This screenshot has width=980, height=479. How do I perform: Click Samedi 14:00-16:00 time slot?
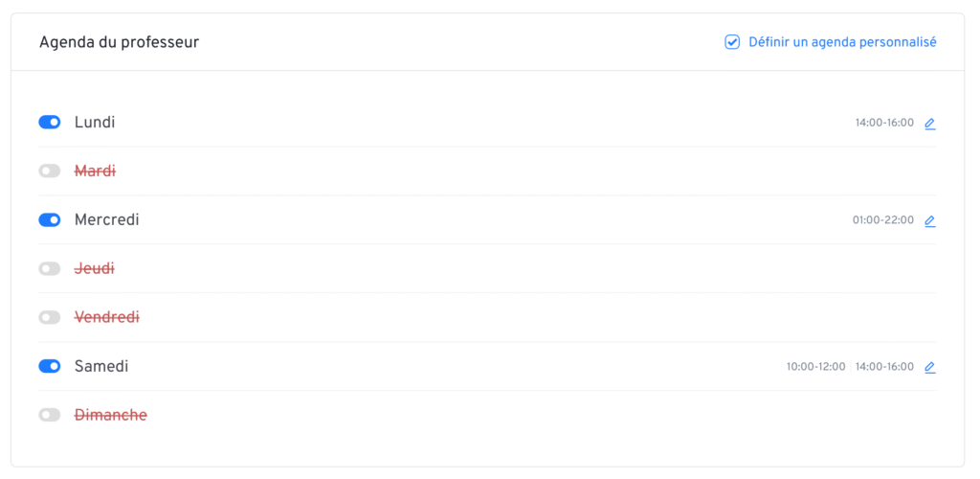tap(884, 367)
